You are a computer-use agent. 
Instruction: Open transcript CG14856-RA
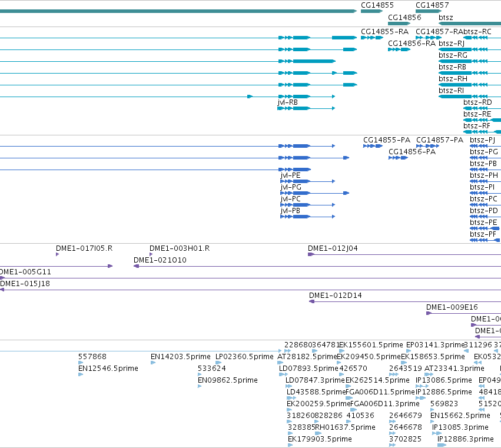[x=412, y=44]
